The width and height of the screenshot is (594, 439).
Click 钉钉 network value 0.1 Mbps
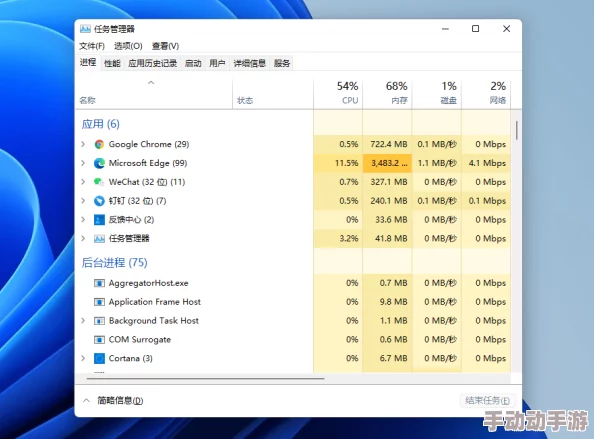pos(487,201)
